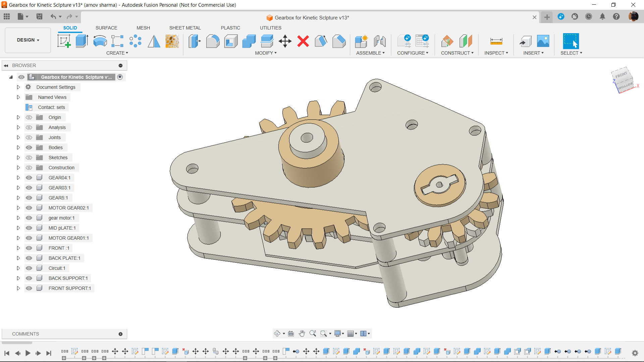Activate the Extrude tool
This screenshot has height=362, width=644.
(82, 41)
